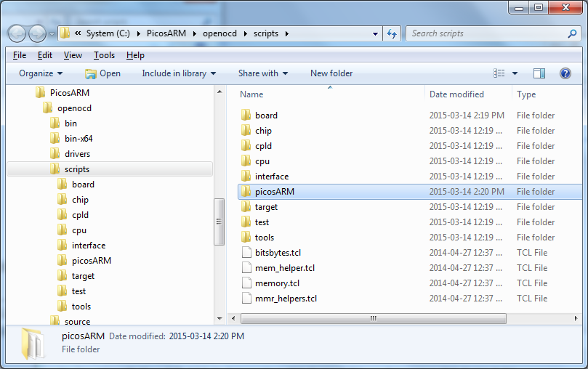The image size is (588, 369).
Task: Select board in the navigation tree
Action: [x=83, y=184]
